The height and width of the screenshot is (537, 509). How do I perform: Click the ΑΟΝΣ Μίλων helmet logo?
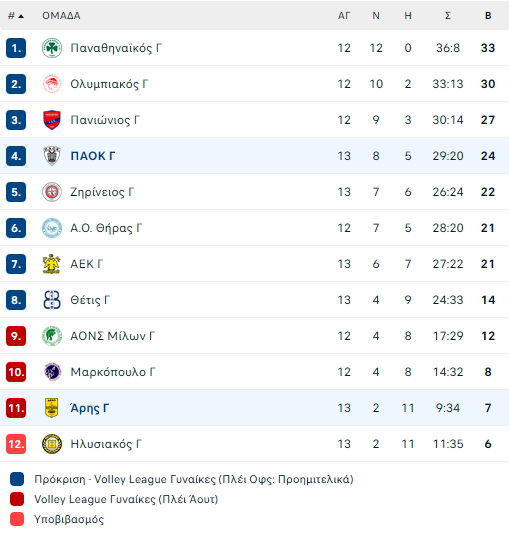(52, 336)
